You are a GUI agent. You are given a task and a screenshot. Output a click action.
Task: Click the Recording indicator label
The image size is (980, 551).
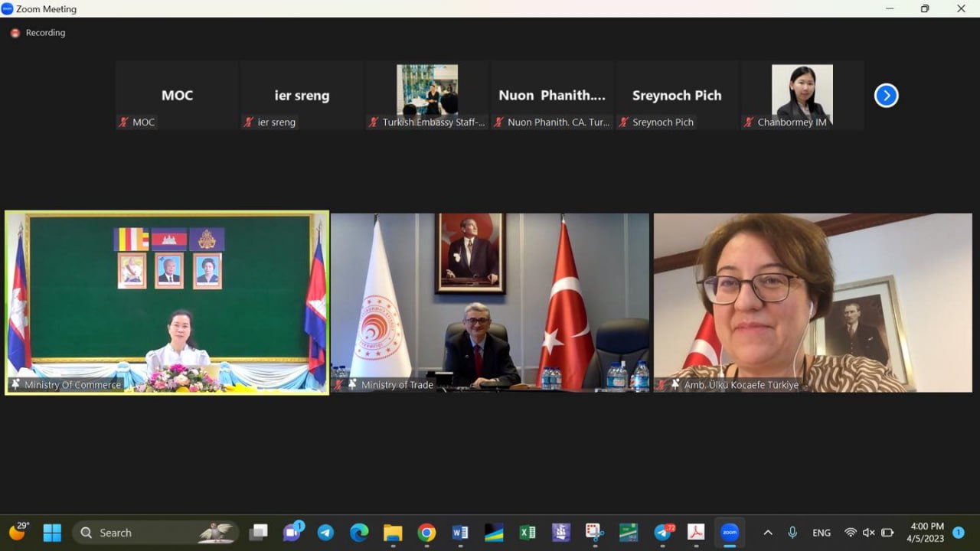[45, 33]
